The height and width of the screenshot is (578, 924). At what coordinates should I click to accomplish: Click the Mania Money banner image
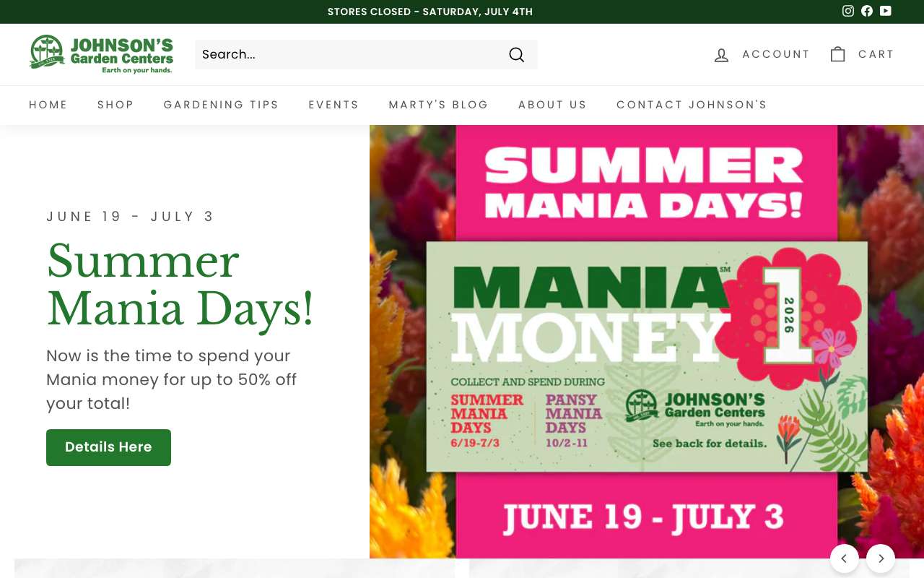click(x=647, y=342)
